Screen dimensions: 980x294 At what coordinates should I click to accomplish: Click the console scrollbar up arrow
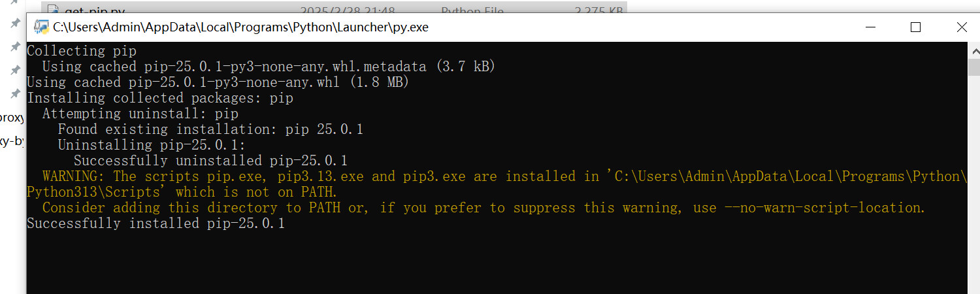pos(973,49)
